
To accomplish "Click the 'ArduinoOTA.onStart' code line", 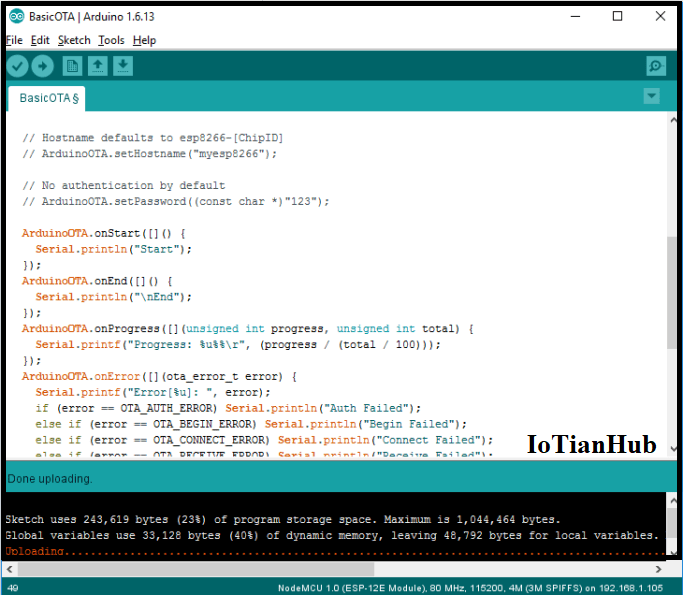I will (104, 233).
